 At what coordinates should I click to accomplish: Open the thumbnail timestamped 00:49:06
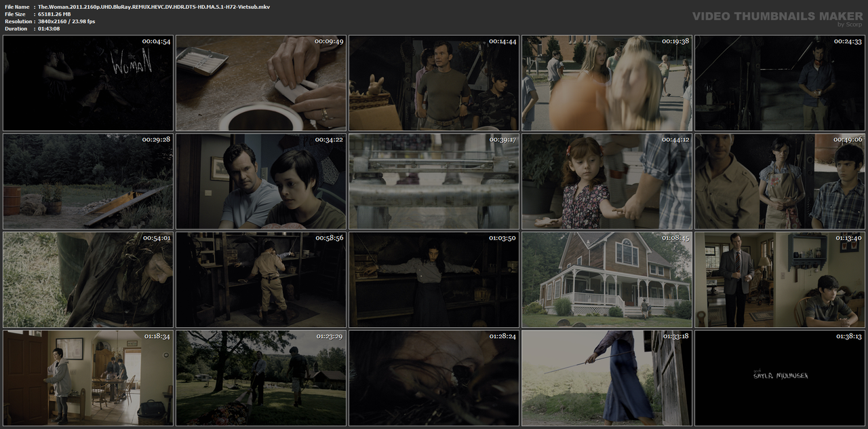click(780, 181)
